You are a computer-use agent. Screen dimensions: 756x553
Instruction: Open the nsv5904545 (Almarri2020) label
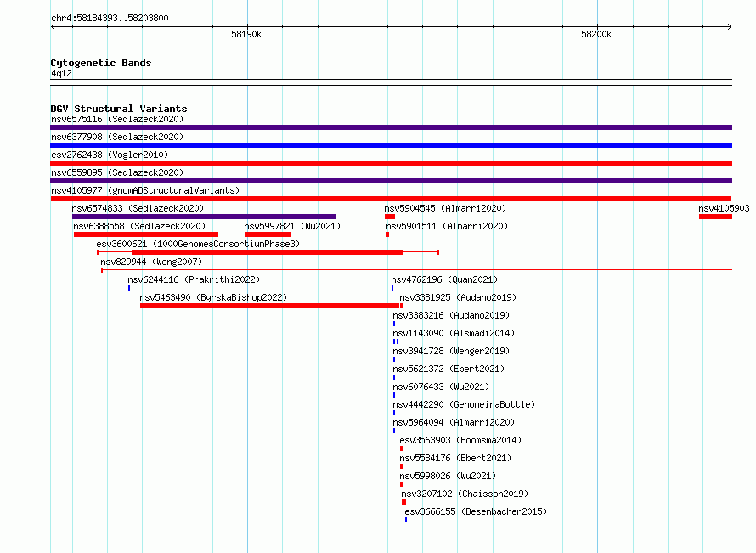click(445, 208)
